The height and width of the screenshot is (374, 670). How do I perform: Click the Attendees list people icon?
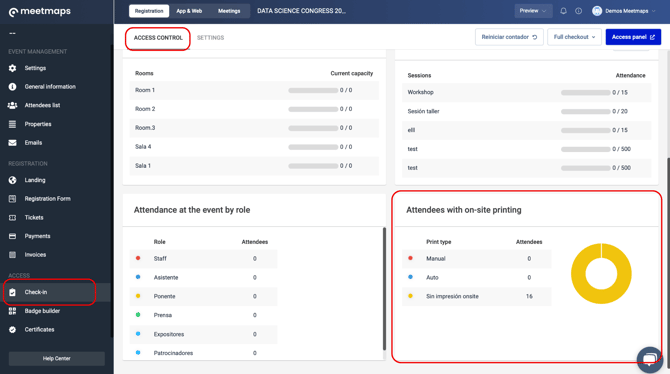pos(12,105)
